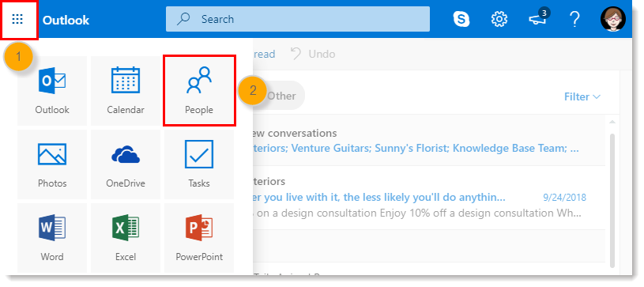The height and width of the screenshot is (287, 644).
Task: Open the What's new megaphone notifications
Action: pos(538,19)
